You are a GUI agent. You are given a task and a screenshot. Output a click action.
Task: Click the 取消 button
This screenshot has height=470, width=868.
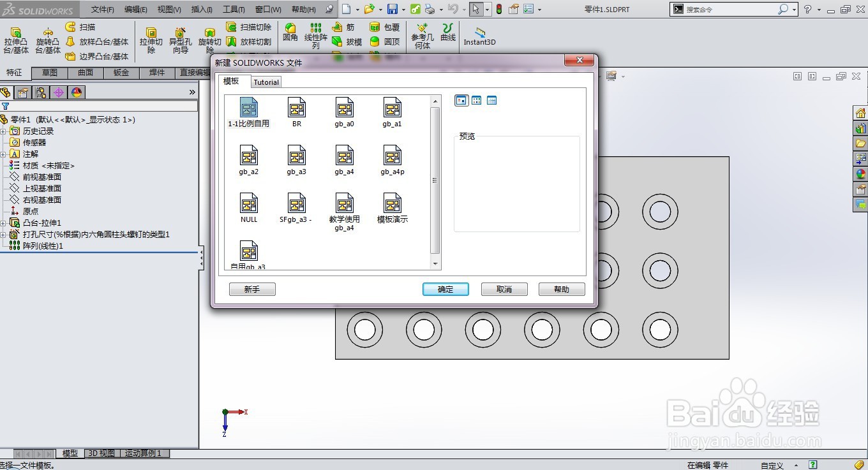point(504,290)
